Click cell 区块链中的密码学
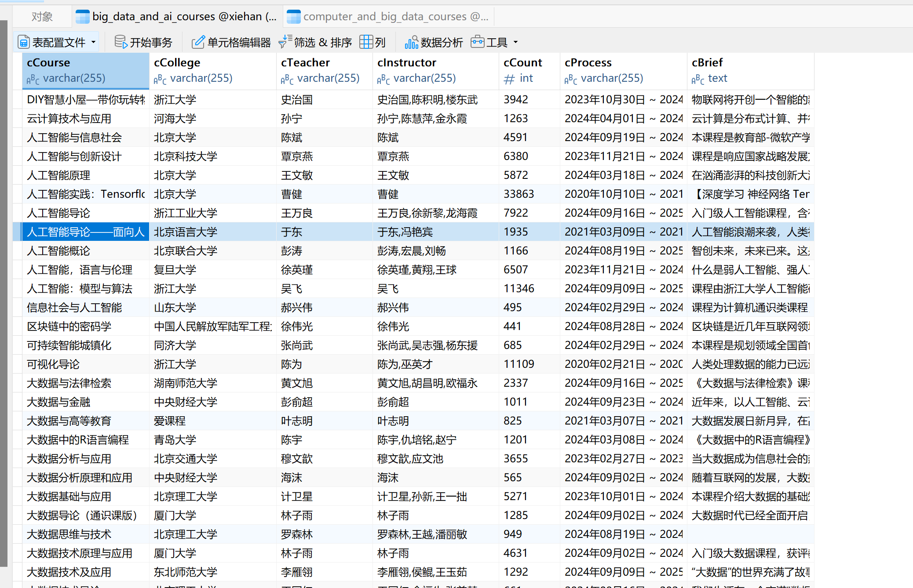The width and height of the screenshot is (913, 588). 86,327
